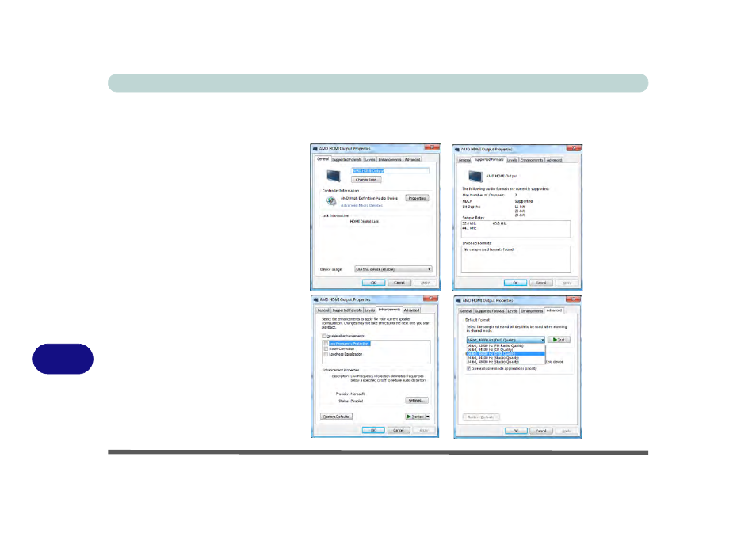Click the AMD HDMI Output device name field

391,170
